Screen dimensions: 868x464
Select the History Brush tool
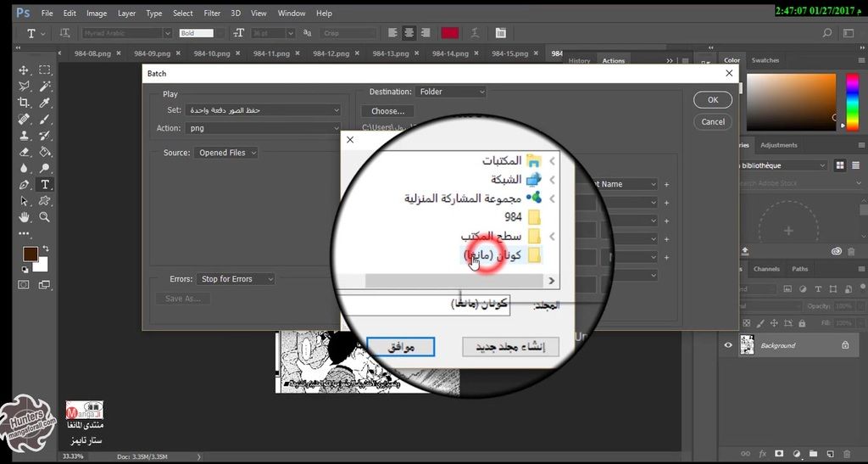tap(45, 136)
